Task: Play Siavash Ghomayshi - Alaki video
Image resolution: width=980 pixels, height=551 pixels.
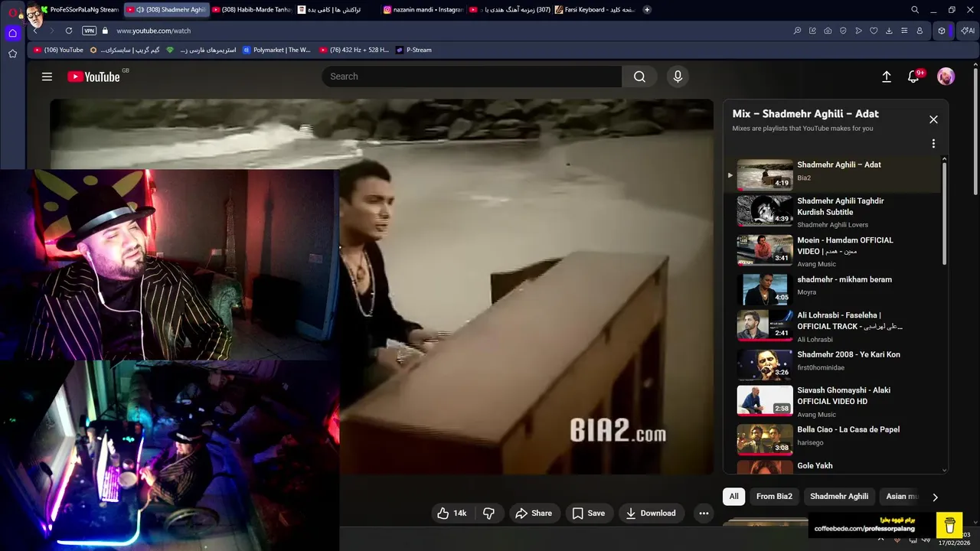Action: click(x=833, y=401)
